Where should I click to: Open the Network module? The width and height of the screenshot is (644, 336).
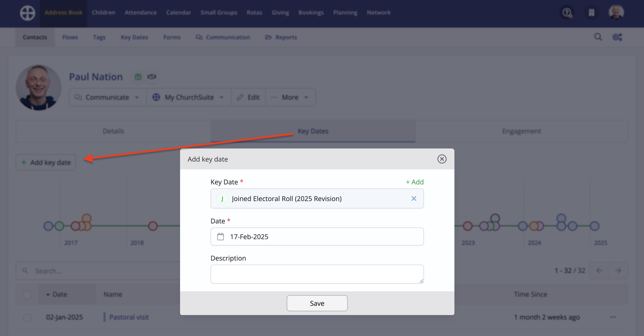pyautogui.click(x=379, y=12)
